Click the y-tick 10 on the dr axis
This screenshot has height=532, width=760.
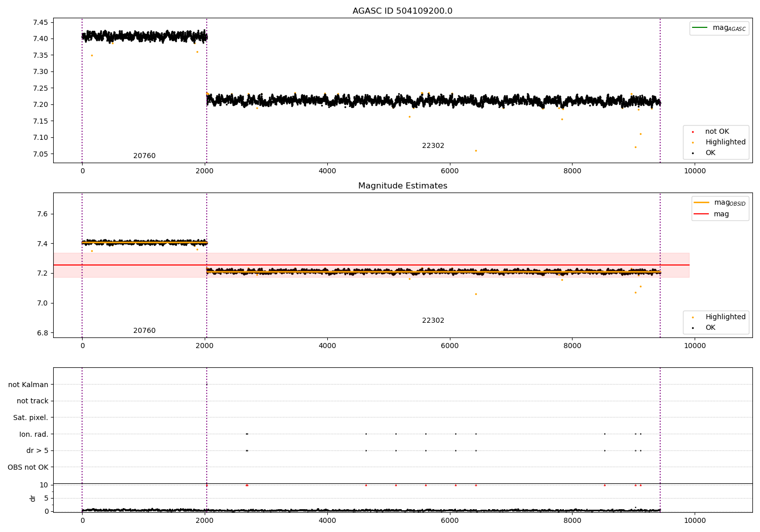pyautogui.click(x=44, y=485)
